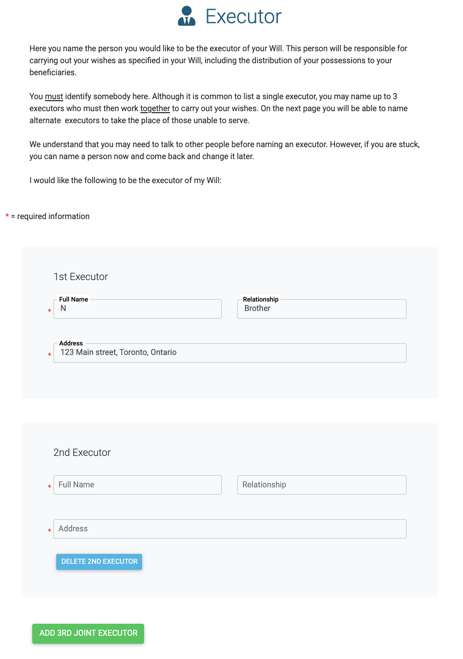Click the "Executor" page title text

243,16
